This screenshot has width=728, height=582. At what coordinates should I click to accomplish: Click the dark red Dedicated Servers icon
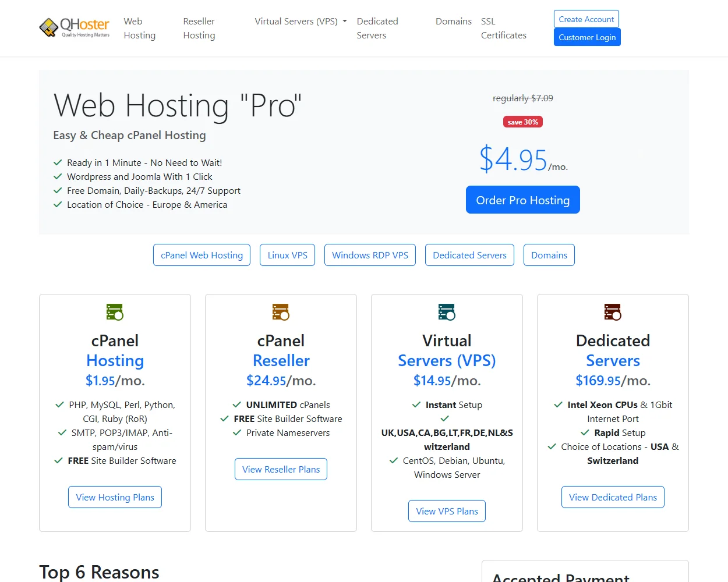[613, 312]
